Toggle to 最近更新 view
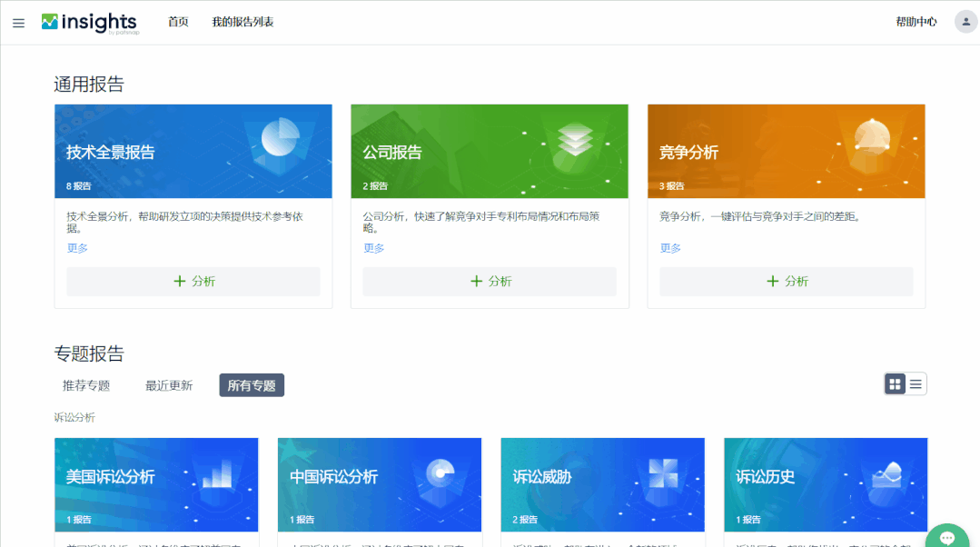This screenshot has height=547, width=980. 168,384
